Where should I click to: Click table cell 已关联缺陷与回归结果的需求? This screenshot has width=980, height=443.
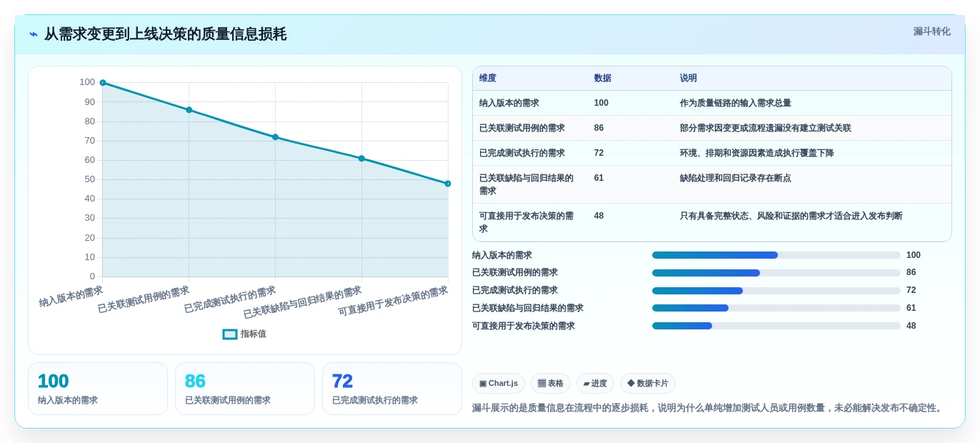[x=526, y=184]
